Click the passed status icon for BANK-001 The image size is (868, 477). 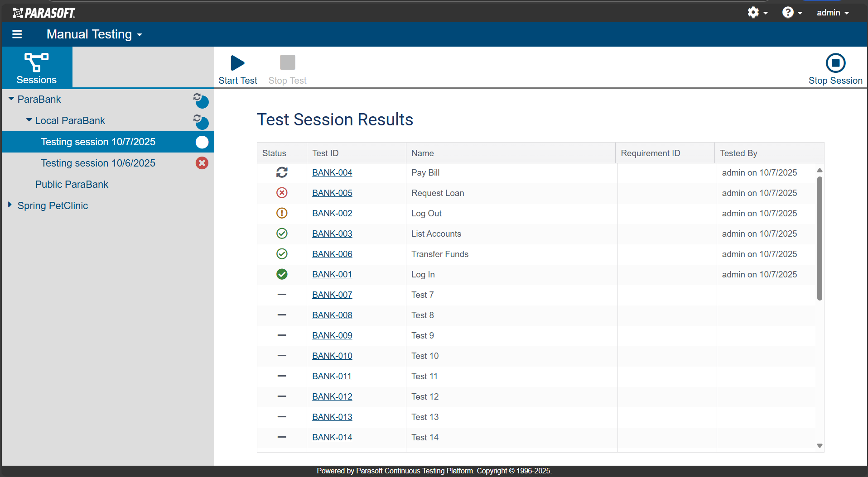coord(282,274)
